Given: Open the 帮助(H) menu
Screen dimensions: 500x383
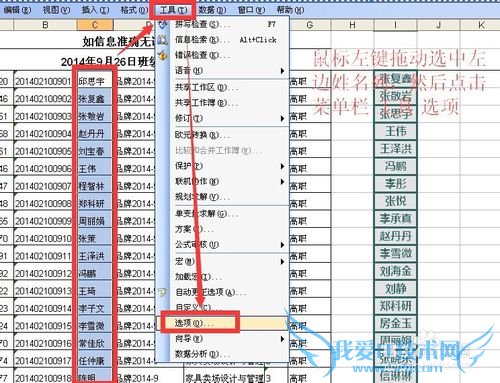Looking at the screenshot, I should tap(290, 10).
